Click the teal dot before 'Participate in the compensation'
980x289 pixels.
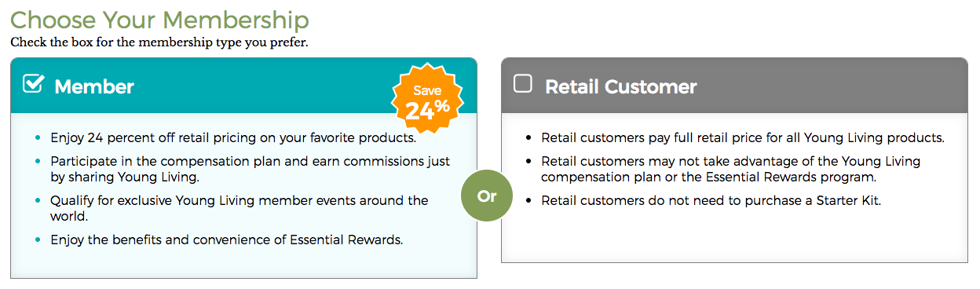(38, 162)
